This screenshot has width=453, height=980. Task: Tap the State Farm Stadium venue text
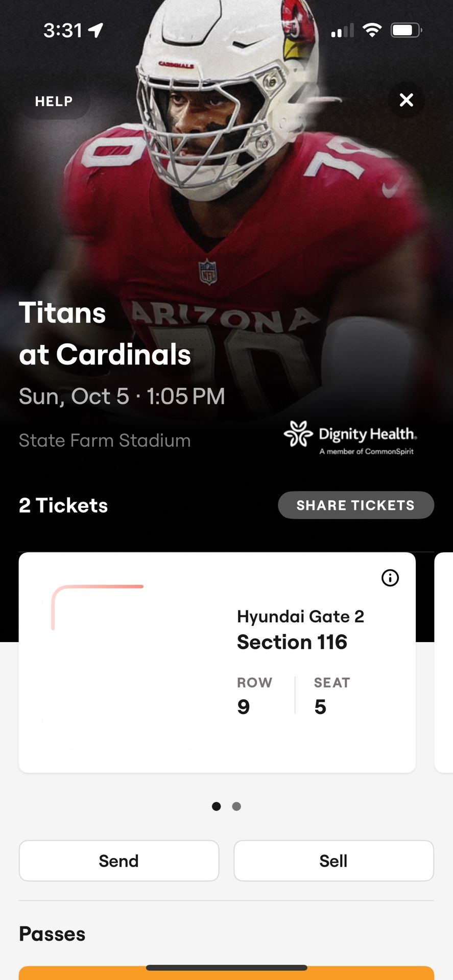coord(105,440)
